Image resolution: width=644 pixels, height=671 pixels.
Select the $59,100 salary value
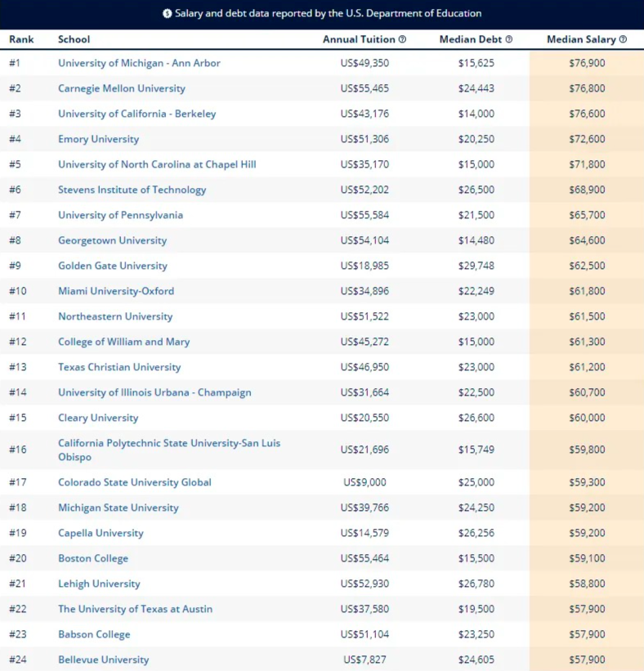[x=587, y=558]
